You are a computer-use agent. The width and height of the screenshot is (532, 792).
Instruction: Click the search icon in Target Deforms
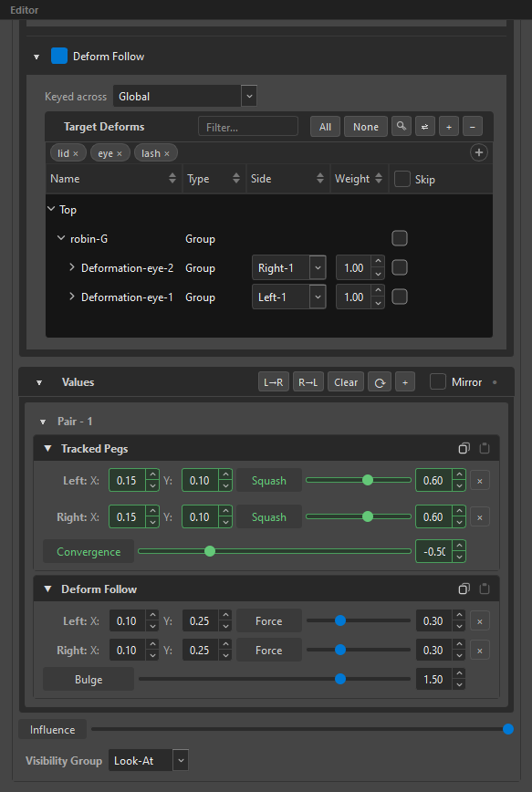coord(402,126)
